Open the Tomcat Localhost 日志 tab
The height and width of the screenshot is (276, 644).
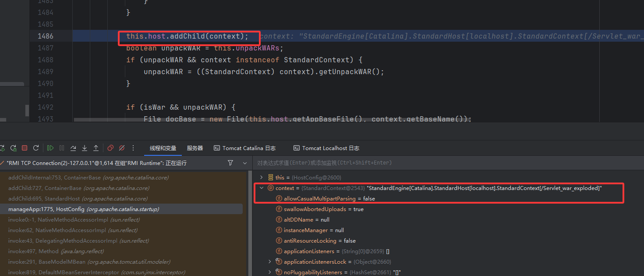point(326,148)
